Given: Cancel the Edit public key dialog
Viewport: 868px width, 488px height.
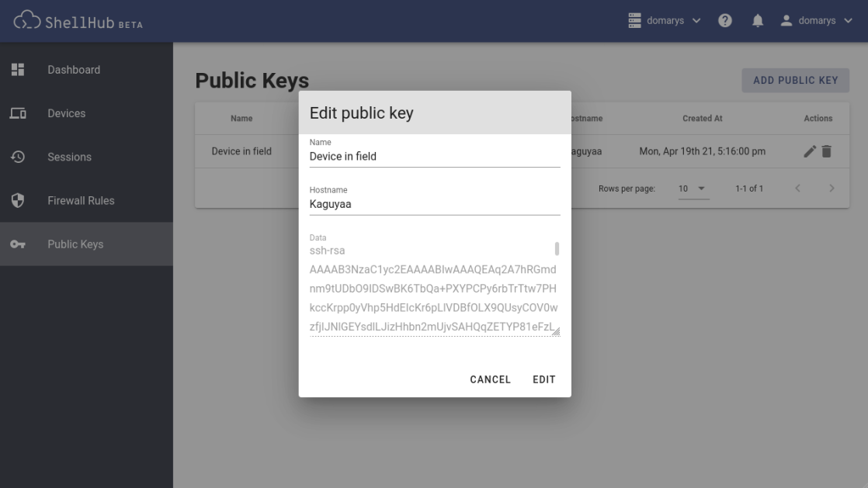Looking at the screenshot, I should [x=489, y=379].
